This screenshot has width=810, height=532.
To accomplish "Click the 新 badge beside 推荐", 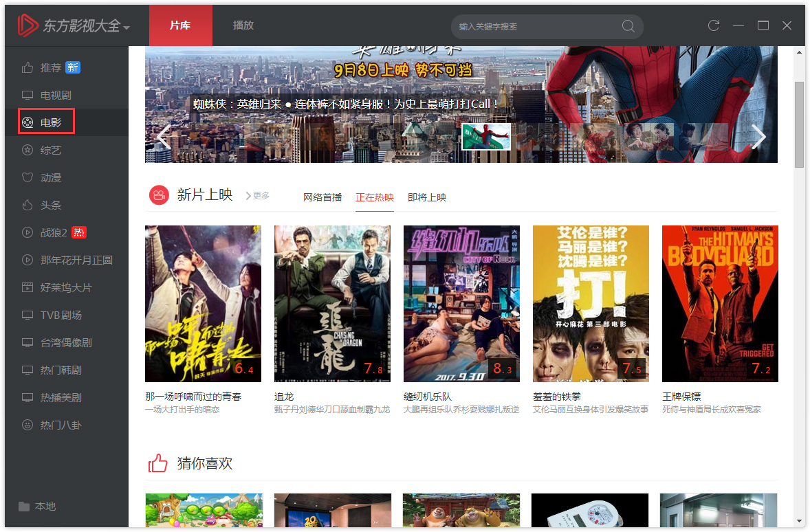I will pyautogui.click(x=73, y=67).
